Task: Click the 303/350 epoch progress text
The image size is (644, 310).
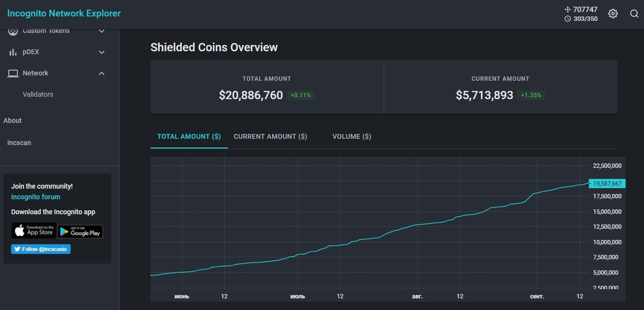Action: pyautogui.click(x=585, y=19)
